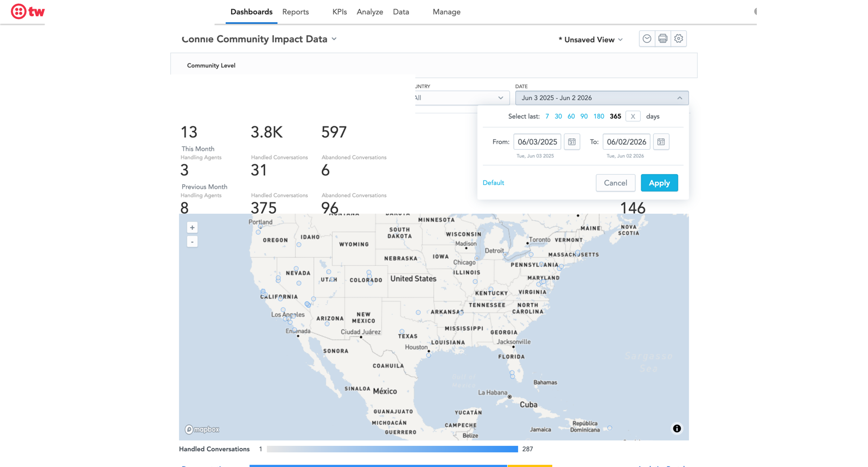
Task: Open the To date calendar picker
Action: (661, 142)
